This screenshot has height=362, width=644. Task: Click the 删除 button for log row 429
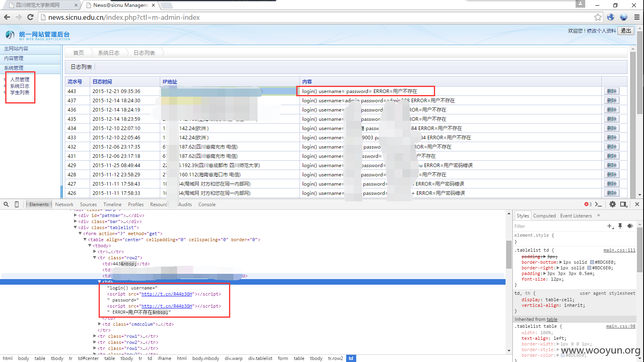[611, 165]
